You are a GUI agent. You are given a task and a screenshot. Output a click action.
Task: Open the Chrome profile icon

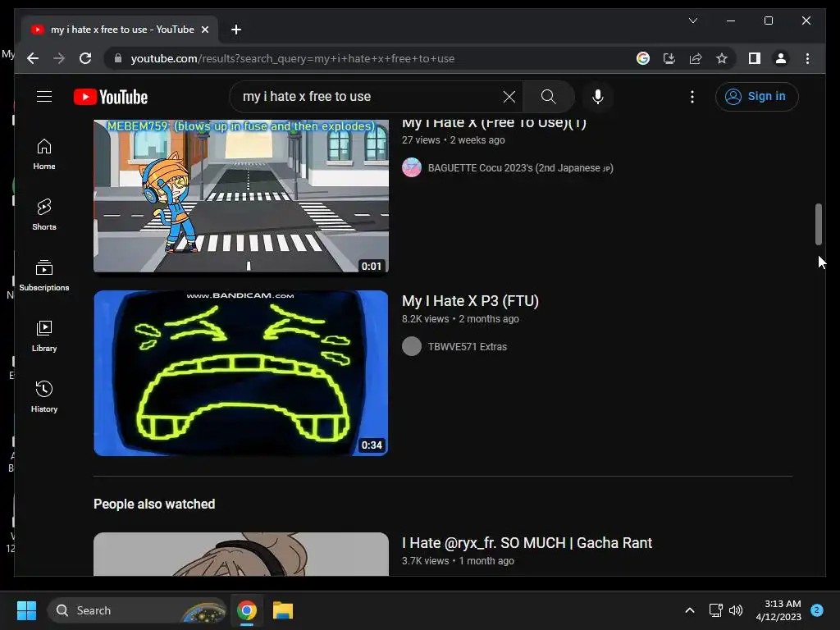pyautogui.click(x=781, y=58)
